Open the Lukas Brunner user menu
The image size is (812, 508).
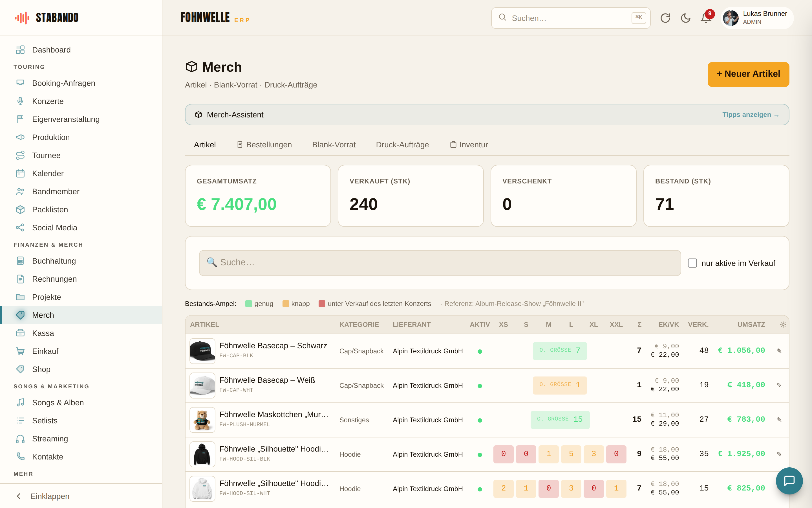[x=757, y=18]
